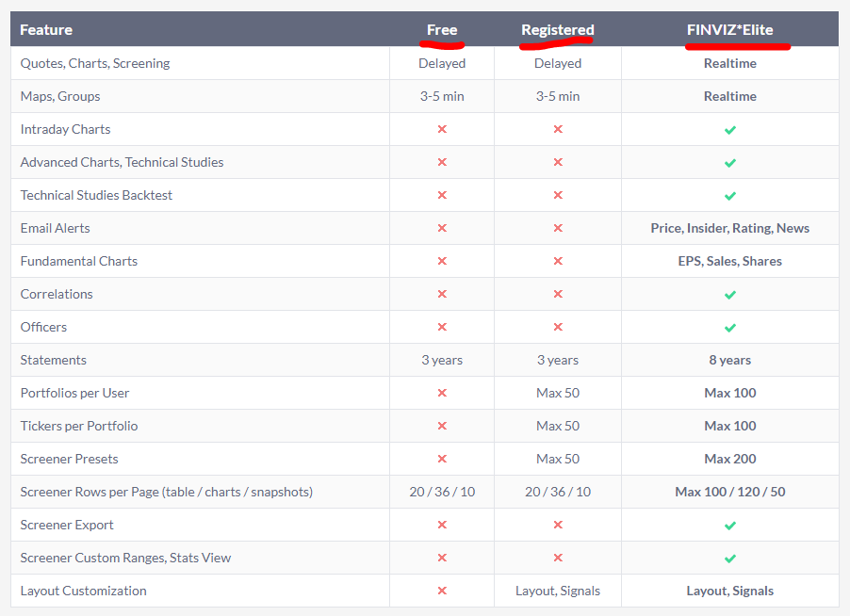The image size is (850, 616).
Task: Click the 'Max 200' Screener Presets value
Action: tap(730, 459)
